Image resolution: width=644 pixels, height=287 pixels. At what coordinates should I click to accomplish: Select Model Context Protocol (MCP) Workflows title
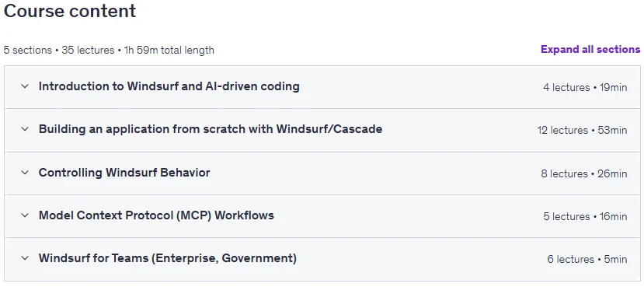(156, 215)
